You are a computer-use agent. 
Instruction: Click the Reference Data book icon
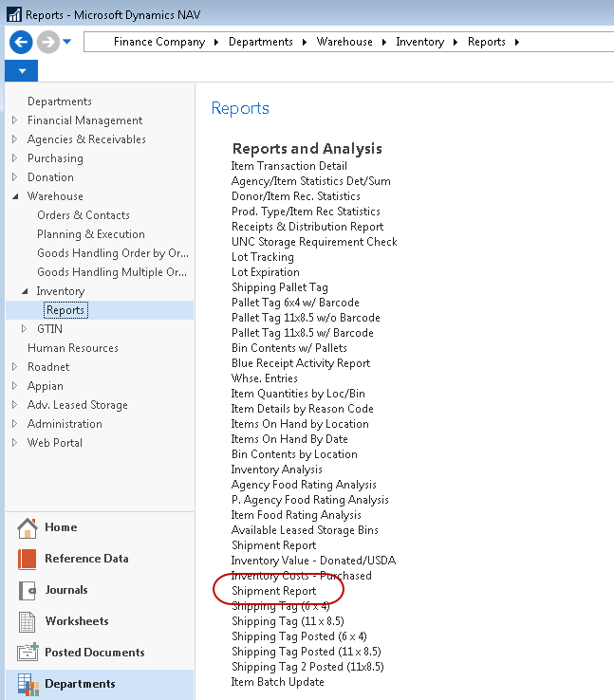click(28, 560)
